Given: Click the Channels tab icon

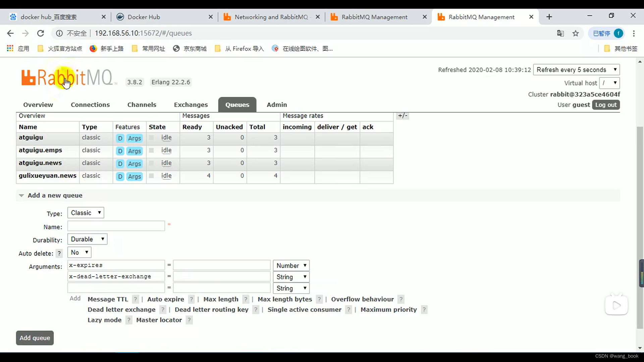Looking at the screenshot, I should click(x=142, y=104).
